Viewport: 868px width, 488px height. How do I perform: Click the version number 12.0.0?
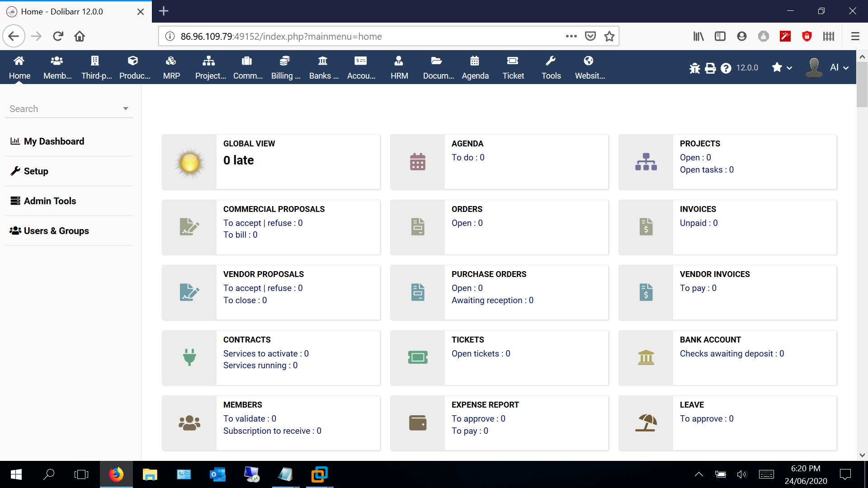point(747,68)
